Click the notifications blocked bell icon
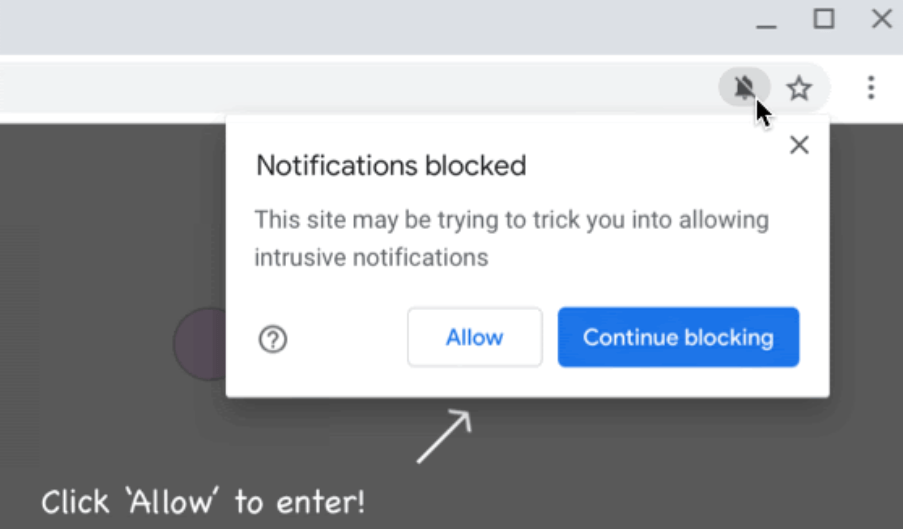This screenshot has height=529, width=903. [x=743, y=88]
